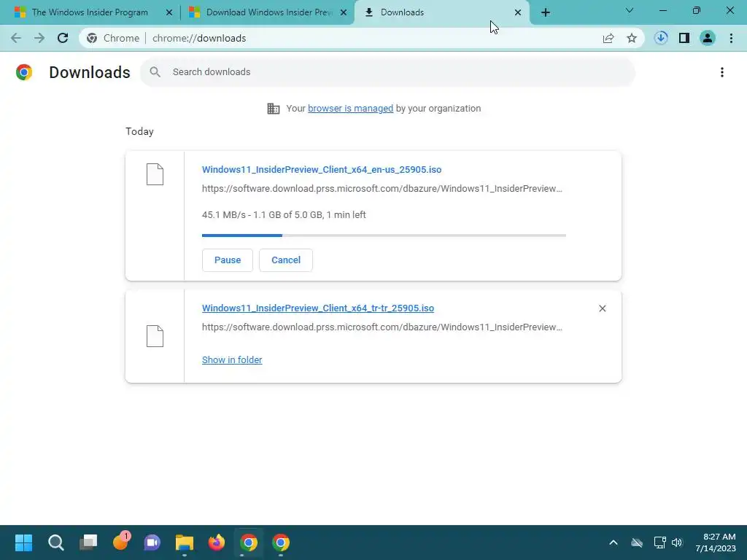Open the tr-tr_25905.iso file link
Screen dimensions: 747x560
click(x=318, y=308)
